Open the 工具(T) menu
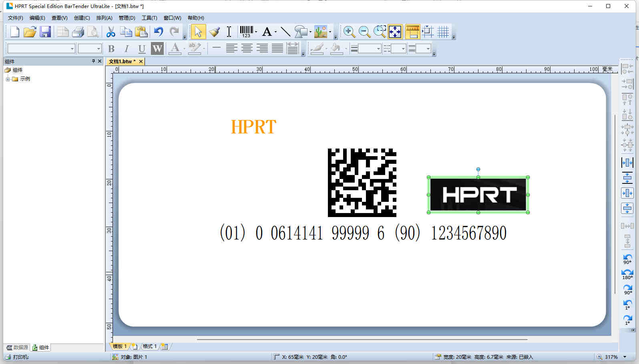The image size is (639, 364). [x=149, y=18]
